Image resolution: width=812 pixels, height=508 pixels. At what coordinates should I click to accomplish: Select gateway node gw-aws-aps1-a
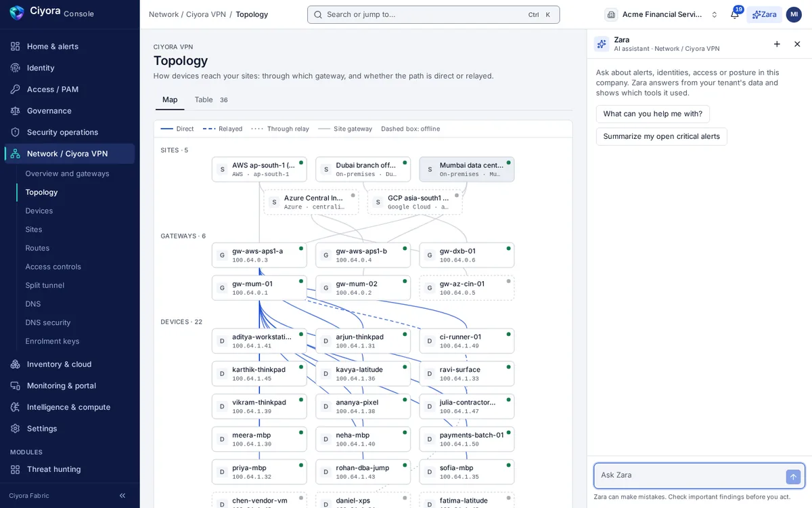click(x=259, y=255)
